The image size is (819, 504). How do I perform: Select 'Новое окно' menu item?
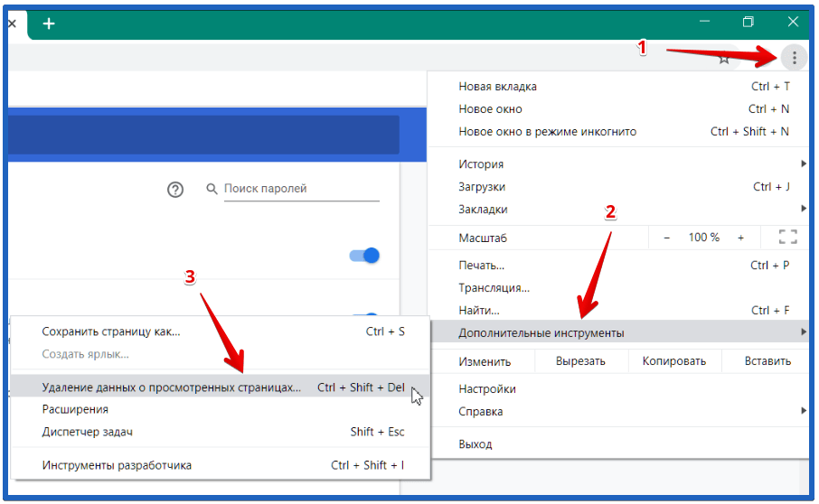coord(618,109)
